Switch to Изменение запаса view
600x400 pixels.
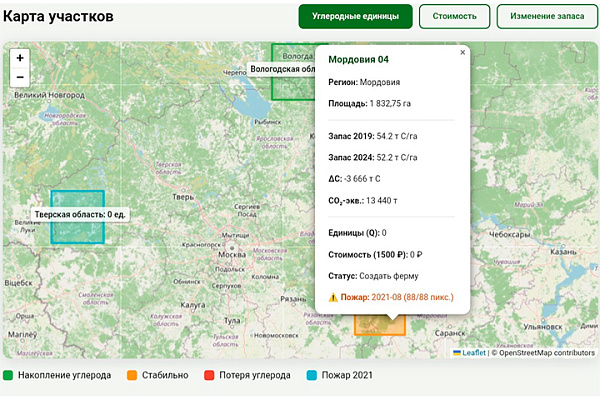[x=547, y=16]
